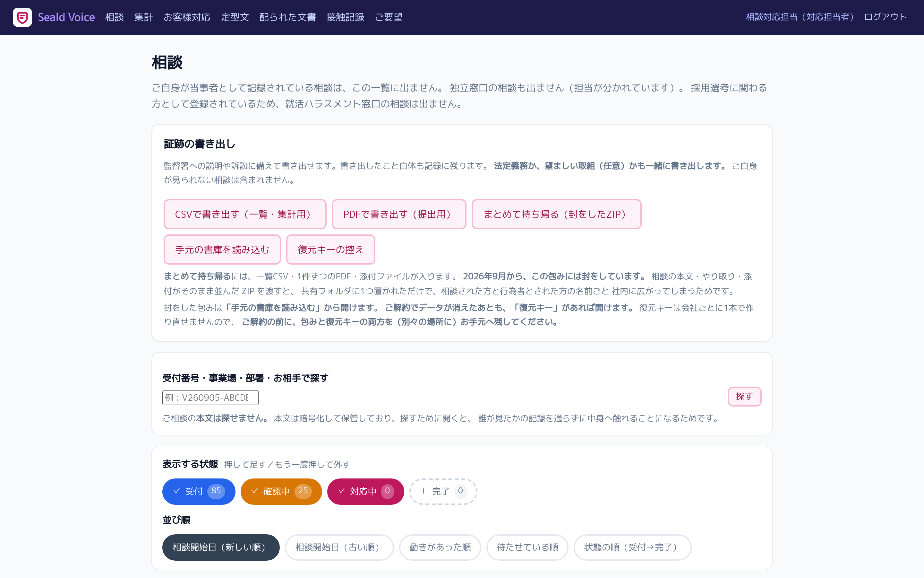Select sort 相談開始日（新しい順）

pos(221,547)
